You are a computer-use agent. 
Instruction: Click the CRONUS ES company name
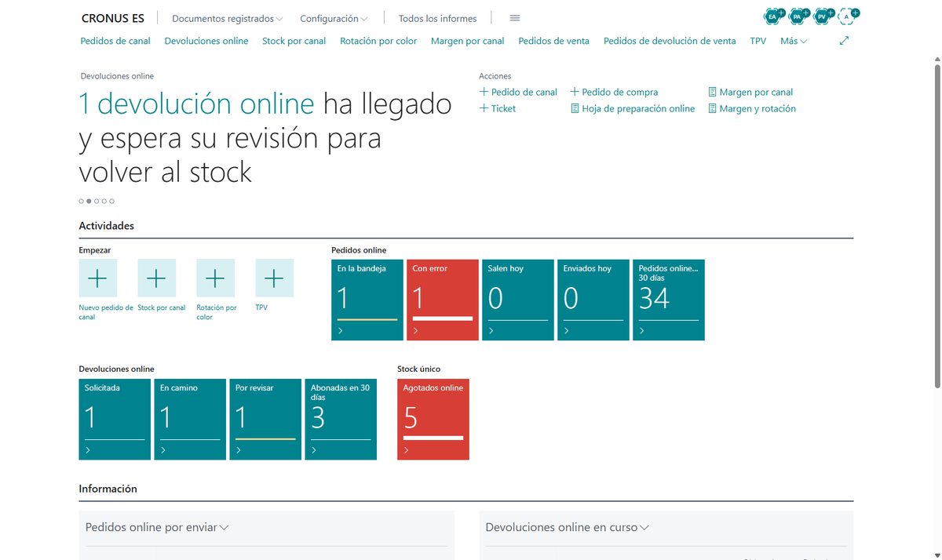coord(113,18)
